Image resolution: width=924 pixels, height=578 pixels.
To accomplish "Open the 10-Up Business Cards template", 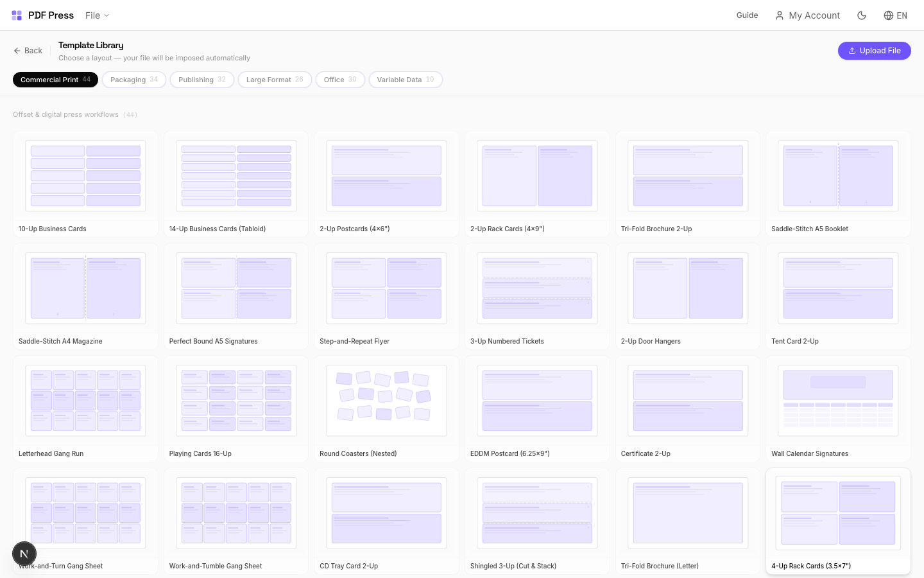I will pyautogui.click(x=85, y=184).
